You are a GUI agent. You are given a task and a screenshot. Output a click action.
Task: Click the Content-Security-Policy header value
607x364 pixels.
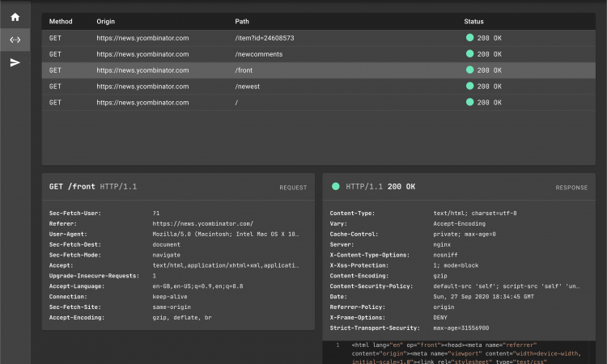point(507,286)
